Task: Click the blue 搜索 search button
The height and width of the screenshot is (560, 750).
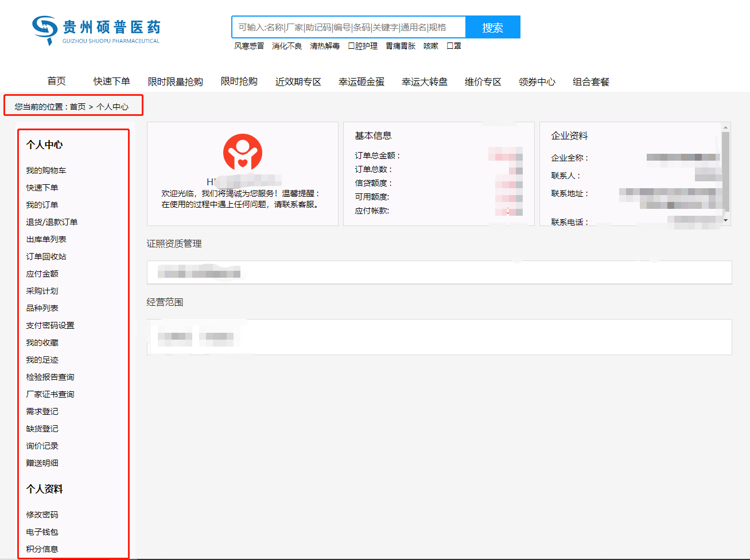Action: (x=492, y=28)
